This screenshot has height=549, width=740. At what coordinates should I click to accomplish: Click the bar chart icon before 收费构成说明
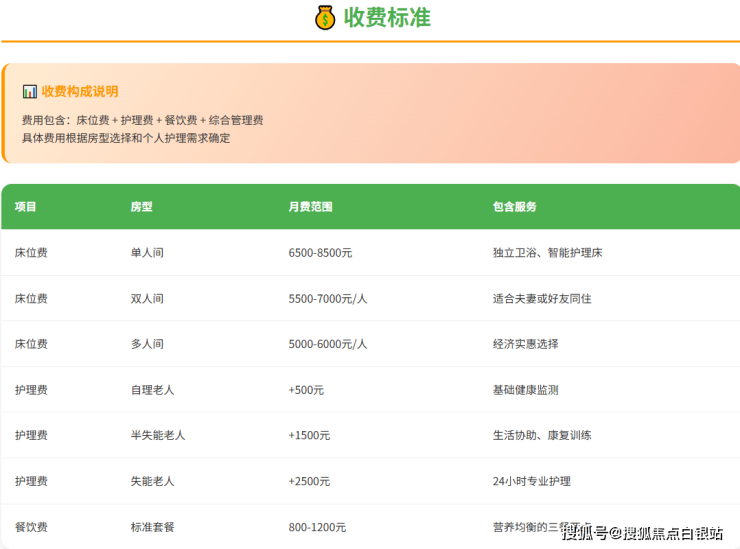[x=29, y=92]
